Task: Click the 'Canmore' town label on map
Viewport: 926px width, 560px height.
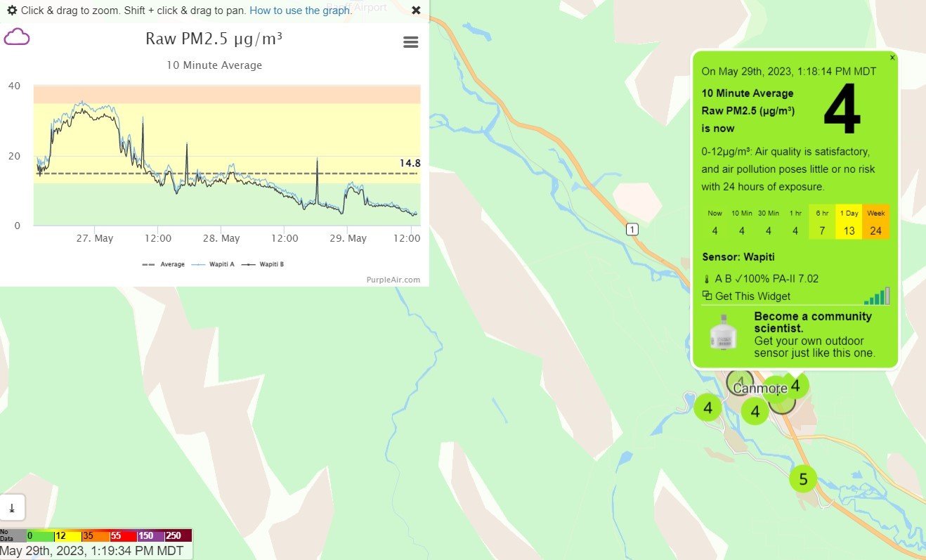Action: [x=760, y=388]
